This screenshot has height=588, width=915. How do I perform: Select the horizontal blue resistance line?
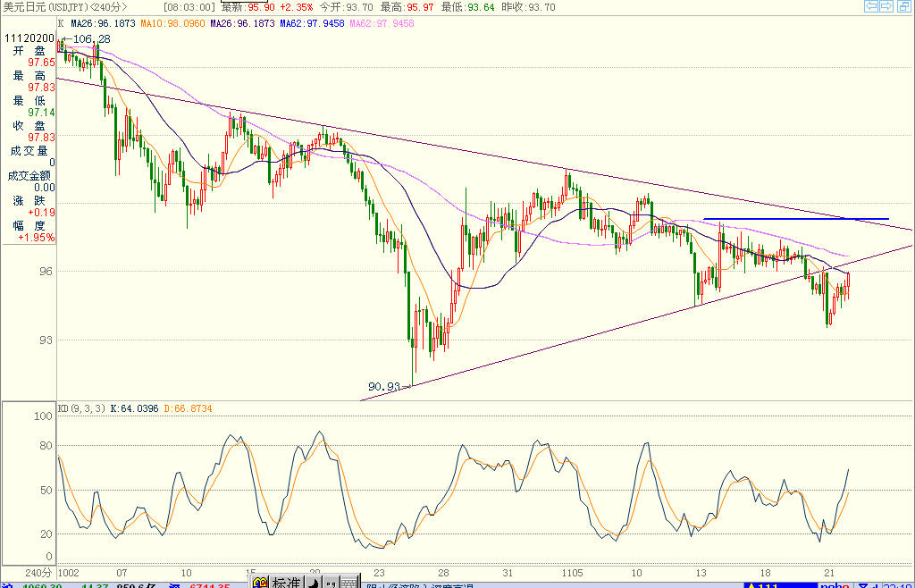(796, 219)
